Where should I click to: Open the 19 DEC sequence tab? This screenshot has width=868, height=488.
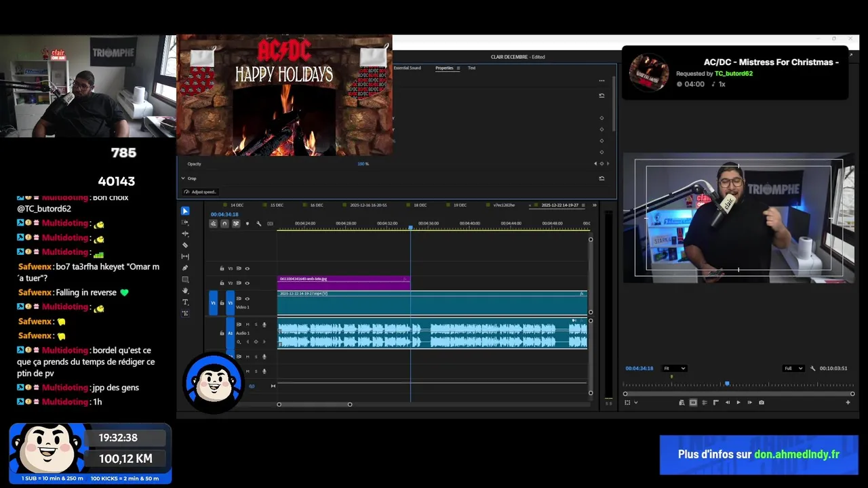pos(460,205)
